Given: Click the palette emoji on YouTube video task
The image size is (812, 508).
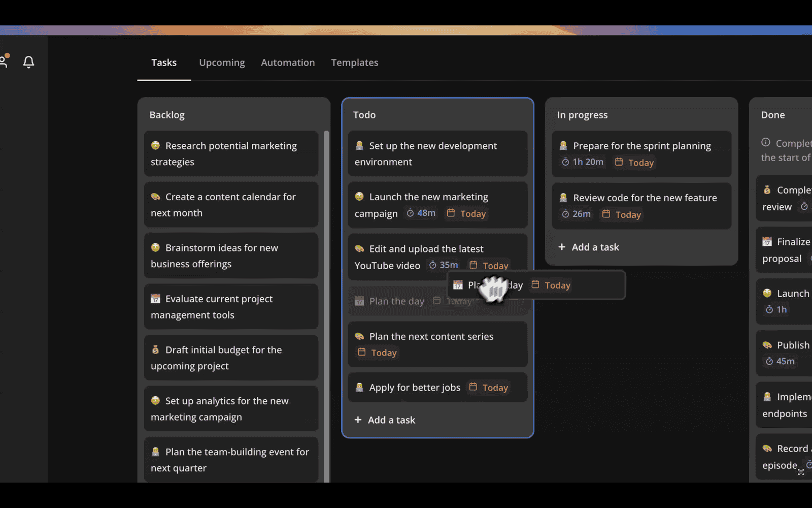Looking at the screenshot, I should (x=358, y=248).
